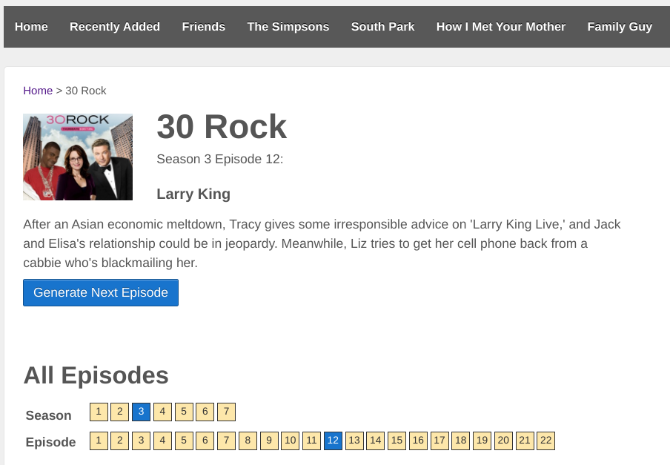Viewport: 670px width, 465px height.
Task: Go to Episode 13
Action: point(354,441)
